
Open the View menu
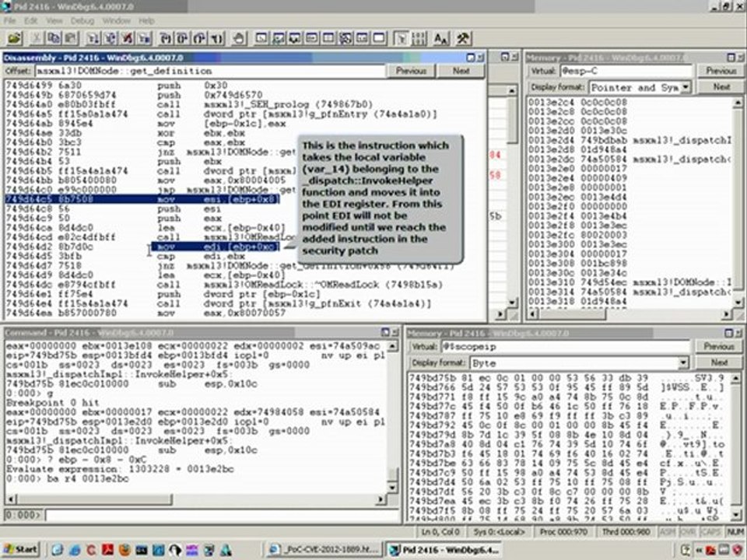[54, 20]
